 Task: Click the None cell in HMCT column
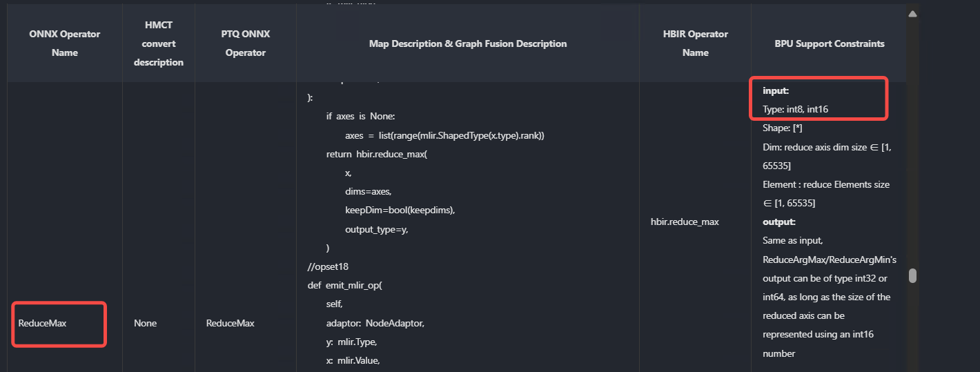click(145, 323)
